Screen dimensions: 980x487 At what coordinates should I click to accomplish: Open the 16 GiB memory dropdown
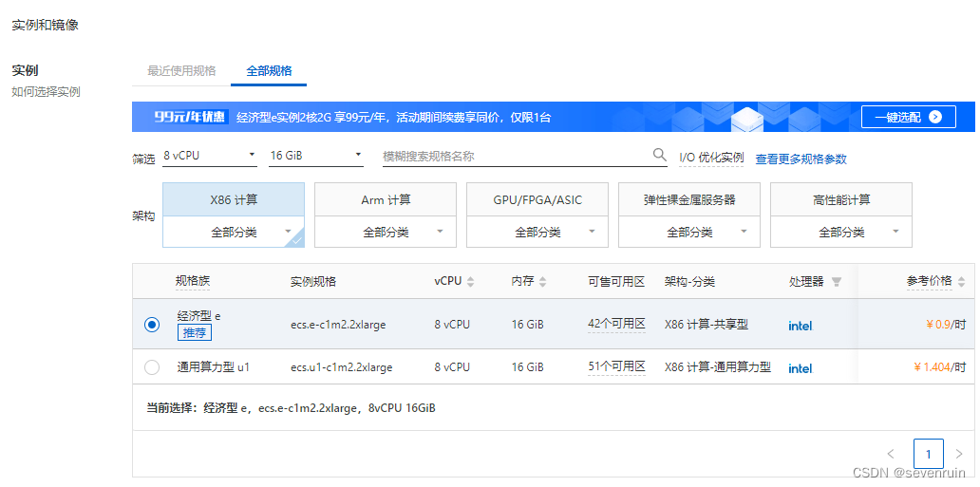coord(315,155)
